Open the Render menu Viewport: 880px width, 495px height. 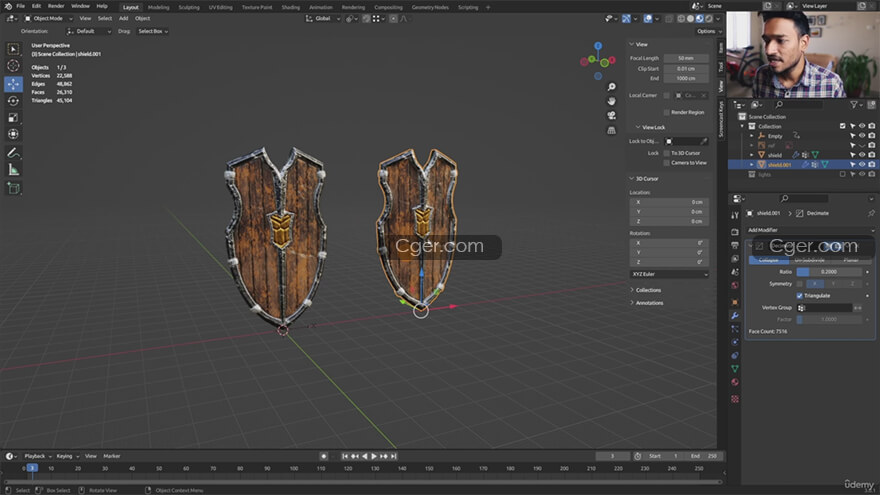coord(56,6)
